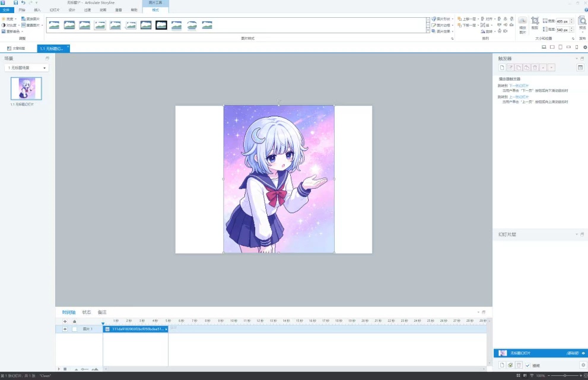Switch to desktop preview device icon
The height and width of the screenshot is (380, 588).
tap(543, 47)
